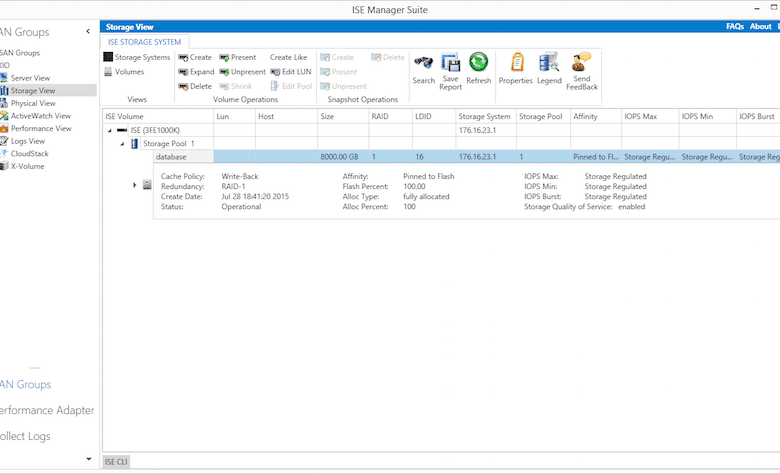Image resolution: width=780 pixels, height=474 pixels.
Task: Switch to Storage Systems view
Action: (x=137, y=57)
